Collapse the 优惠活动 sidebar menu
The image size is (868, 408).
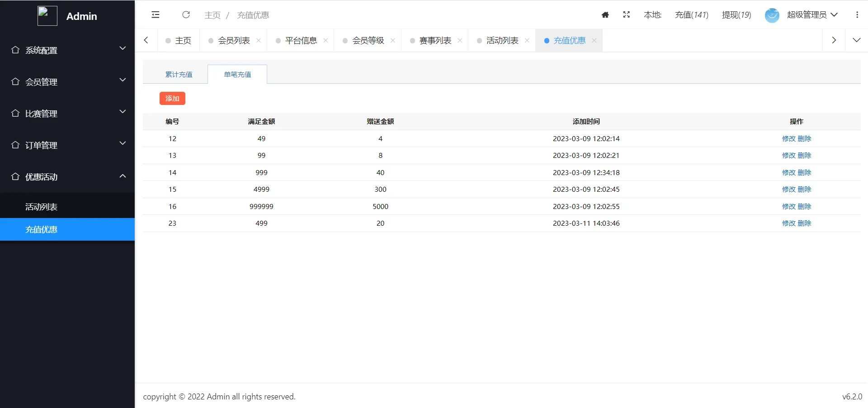point(67,177)
